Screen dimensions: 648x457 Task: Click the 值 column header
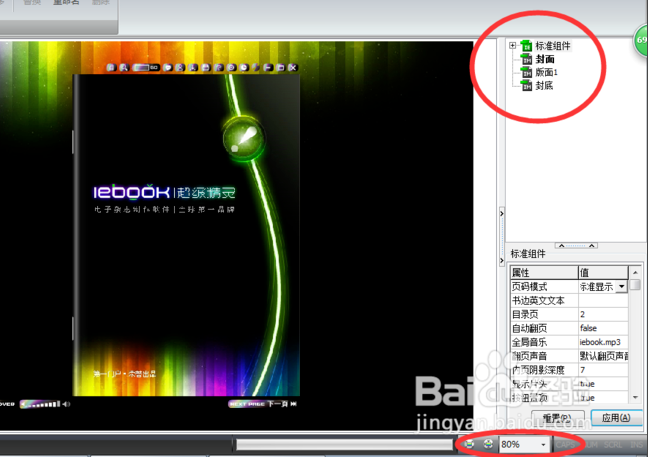coord(603,272)
